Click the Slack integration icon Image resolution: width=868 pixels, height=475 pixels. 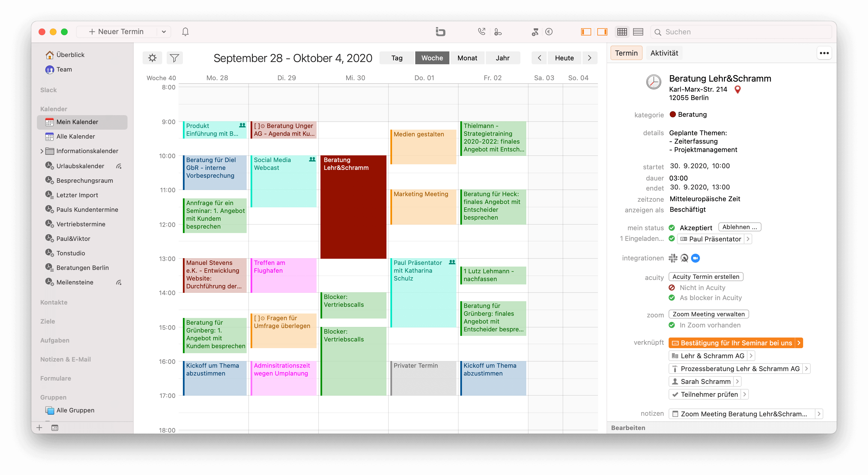[673, 258]
